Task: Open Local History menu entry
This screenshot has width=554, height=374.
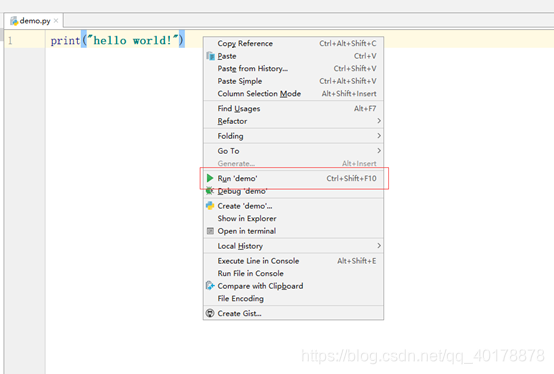Action: [x=293, y=246]
